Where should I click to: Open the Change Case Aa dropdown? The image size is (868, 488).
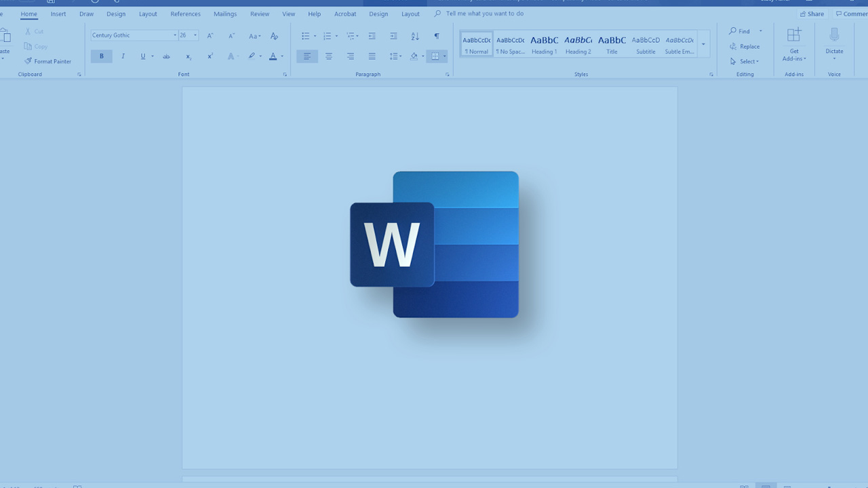pyautogui.click(x=254, y=35)
